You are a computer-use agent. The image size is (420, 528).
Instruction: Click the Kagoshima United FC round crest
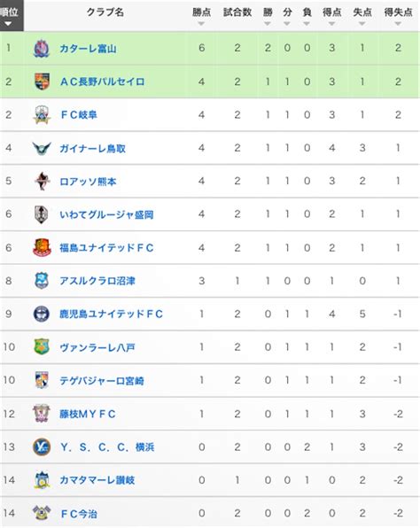tap(42, 314)
